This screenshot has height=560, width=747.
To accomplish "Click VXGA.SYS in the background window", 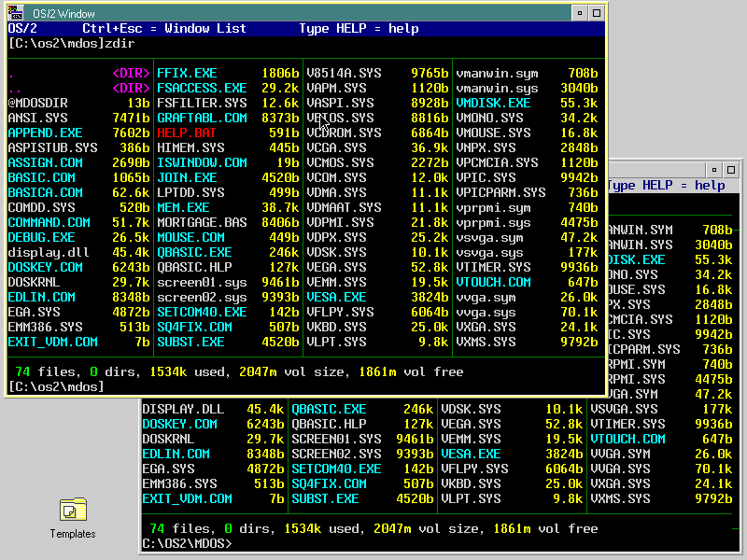I will pos(620,483).
